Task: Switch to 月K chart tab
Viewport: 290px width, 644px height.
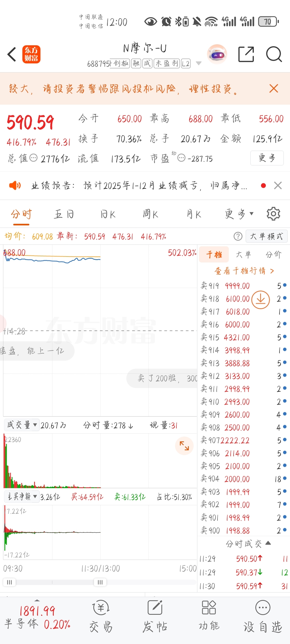Action: (x=194, y=214)
